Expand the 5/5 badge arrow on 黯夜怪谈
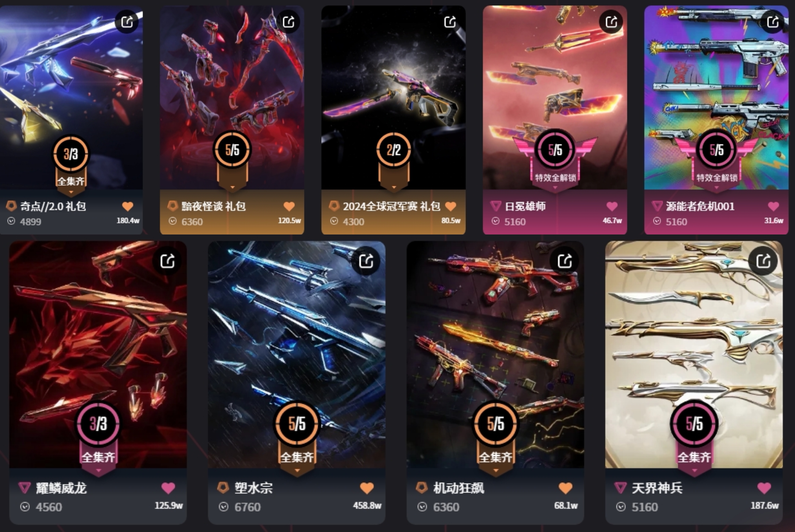This screenshot has height=532, width=795. point(233,187)
